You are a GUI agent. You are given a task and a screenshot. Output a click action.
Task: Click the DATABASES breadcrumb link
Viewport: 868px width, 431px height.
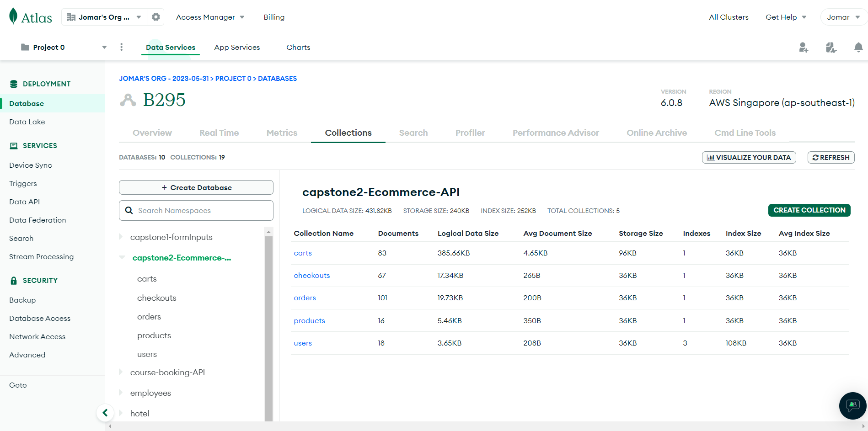[277, 79]
